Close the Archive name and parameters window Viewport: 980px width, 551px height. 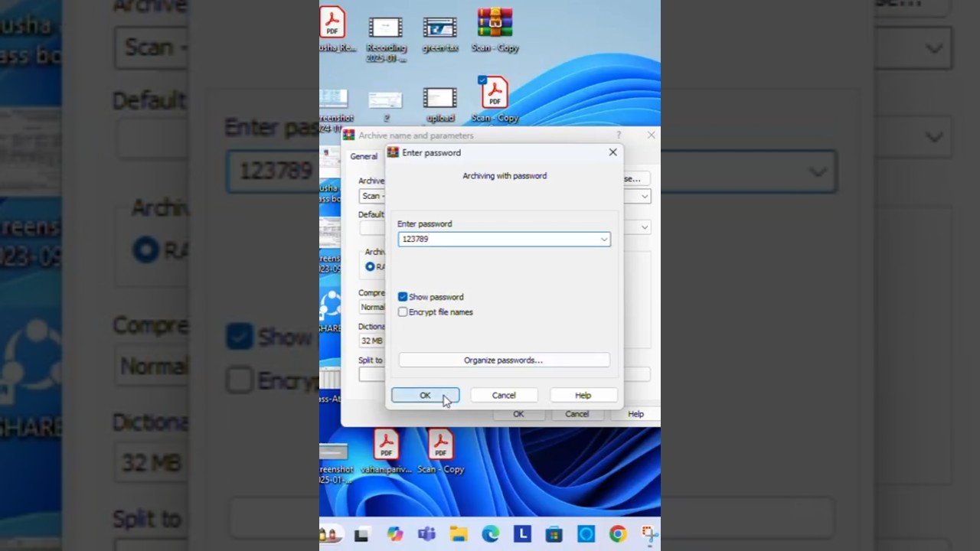click(x=651, y=135)
